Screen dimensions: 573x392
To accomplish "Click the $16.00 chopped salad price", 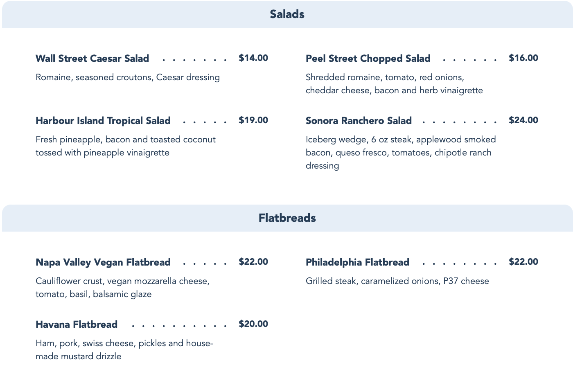I will [x=523, y=58].
